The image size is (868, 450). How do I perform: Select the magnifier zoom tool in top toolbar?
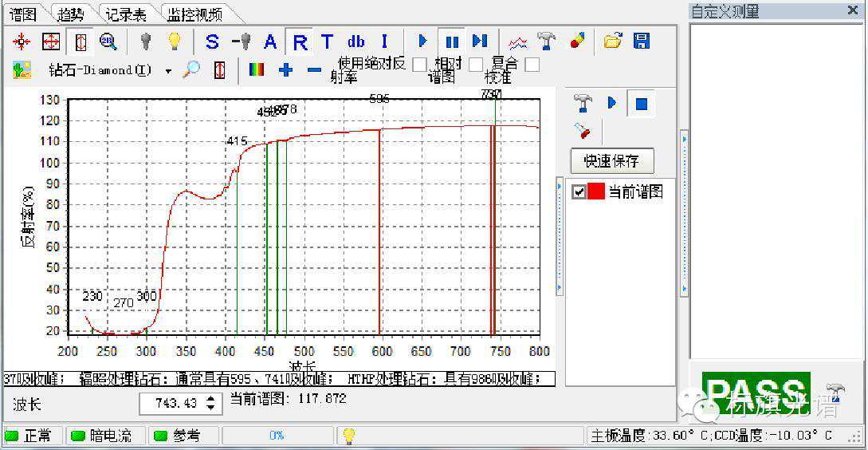[x=108, y=41]
